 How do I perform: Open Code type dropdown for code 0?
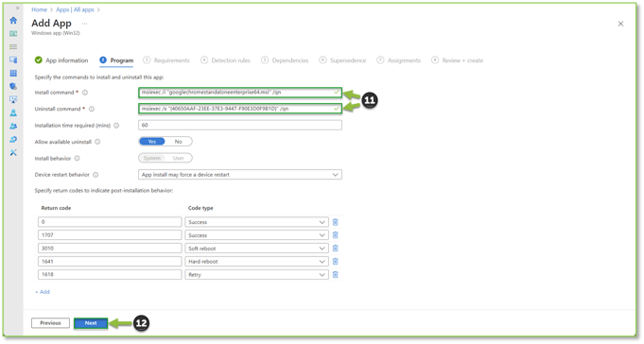click(x=256, y=222)
